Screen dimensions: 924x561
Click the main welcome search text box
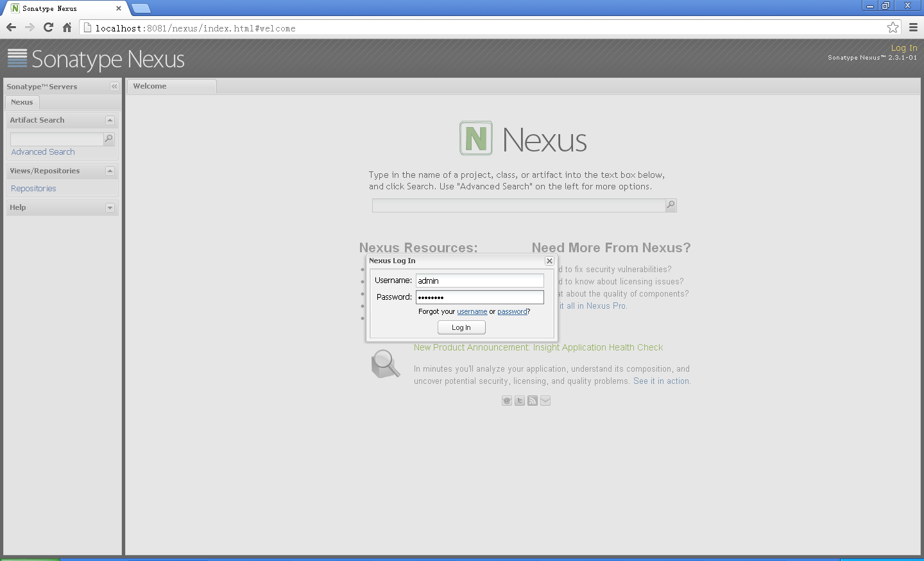(518, 205)
